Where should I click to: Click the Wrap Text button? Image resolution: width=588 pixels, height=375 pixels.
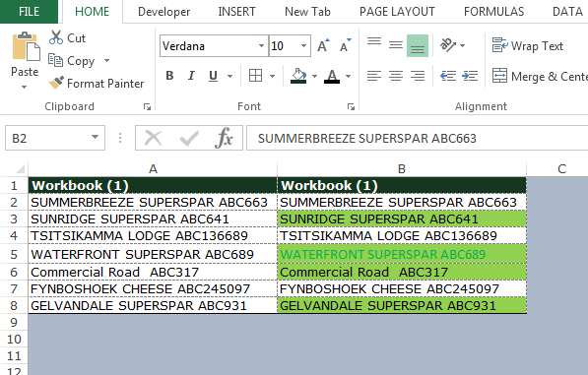(x=528, y=46)
